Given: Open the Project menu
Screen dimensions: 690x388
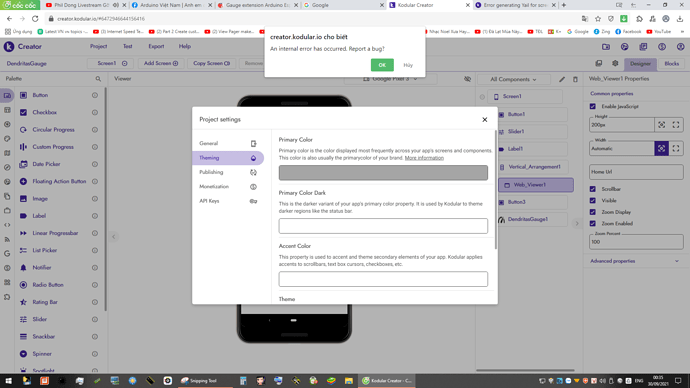Looking at the screenshot, I should point(99,46).
